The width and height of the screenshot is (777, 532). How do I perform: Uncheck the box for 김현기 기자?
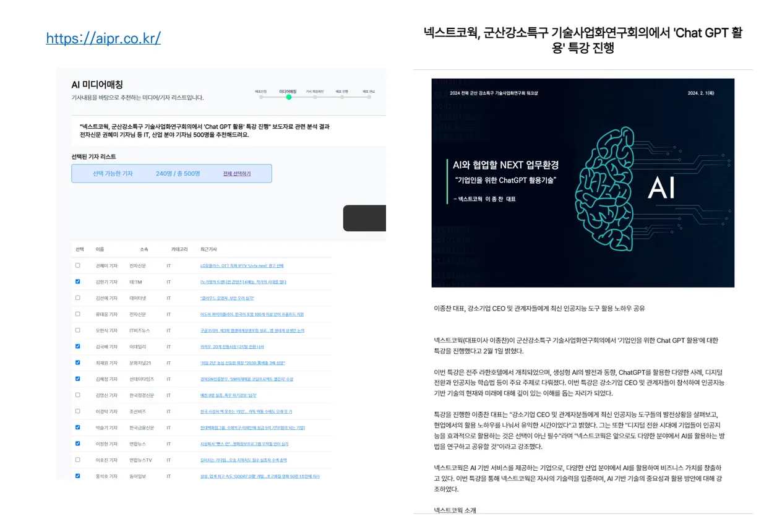[x=78, y=281]
